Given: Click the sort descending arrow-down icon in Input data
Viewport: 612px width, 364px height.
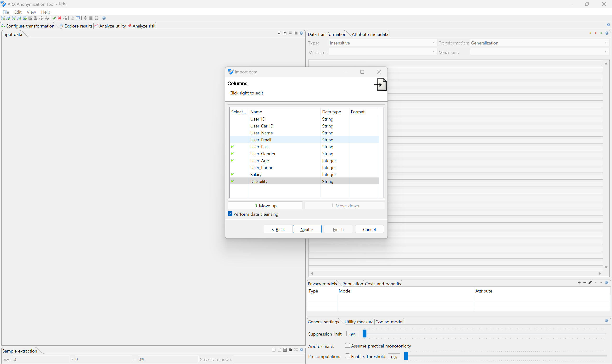Looking at the screenshot, I should 279,33.
